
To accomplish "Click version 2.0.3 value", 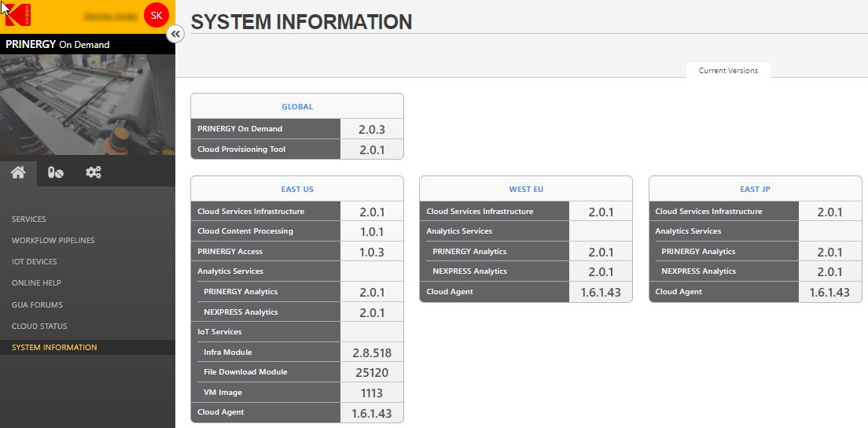I will [x=371, y=130].
